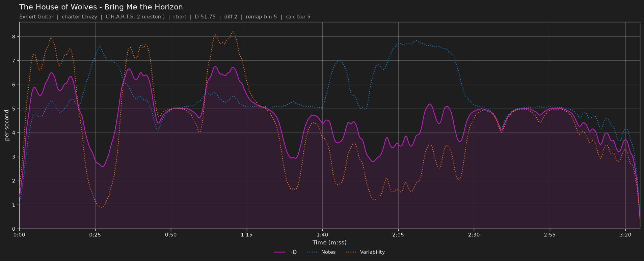Click the 'D 51.75' subtitle value
This screenshot has width=644, height=261.
[205, 17]
